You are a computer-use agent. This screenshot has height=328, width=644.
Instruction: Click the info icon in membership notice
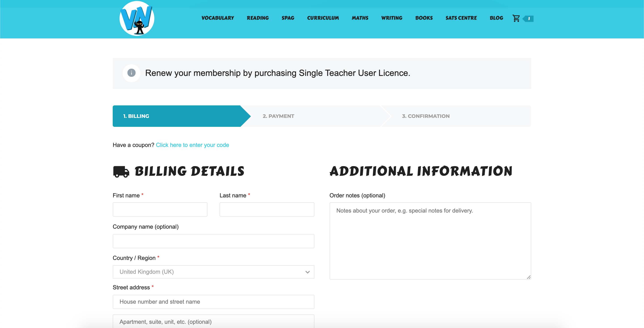[x=131, y=73]
